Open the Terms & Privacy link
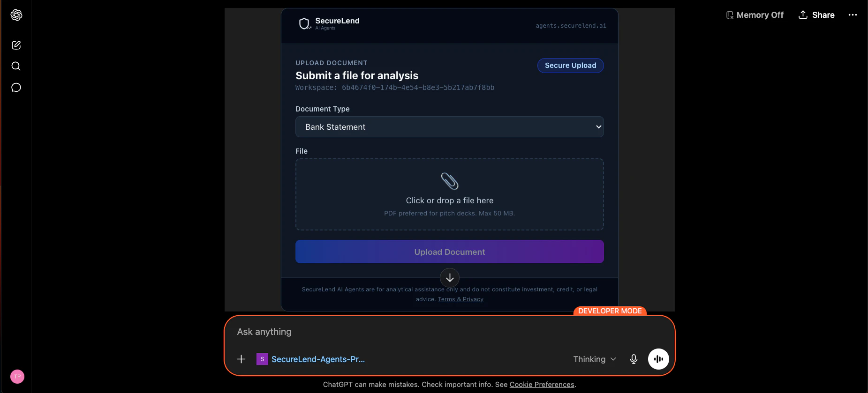868x393 pixels. point(460,299)
